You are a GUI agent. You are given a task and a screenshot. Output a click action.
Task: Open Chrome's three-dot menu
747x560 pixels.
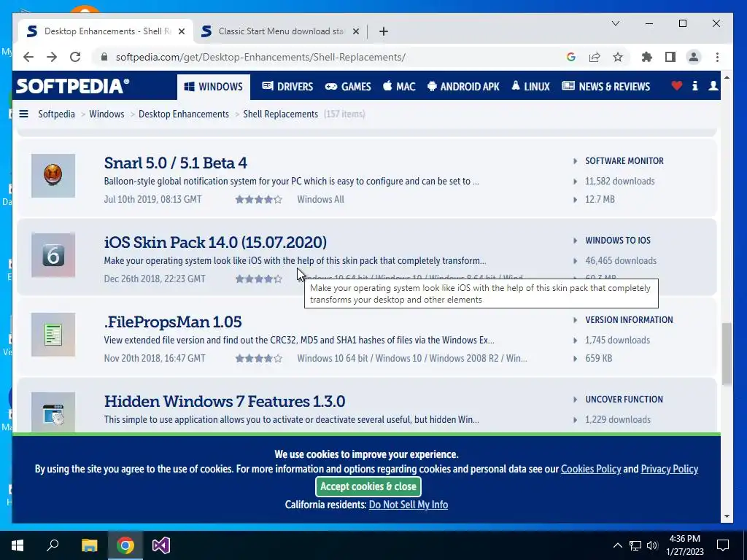718,57
